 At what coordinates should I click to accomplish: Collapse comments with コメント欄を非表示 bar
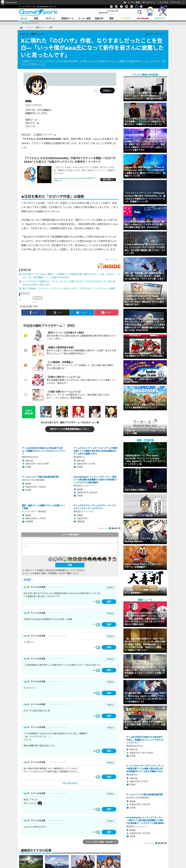70,534
